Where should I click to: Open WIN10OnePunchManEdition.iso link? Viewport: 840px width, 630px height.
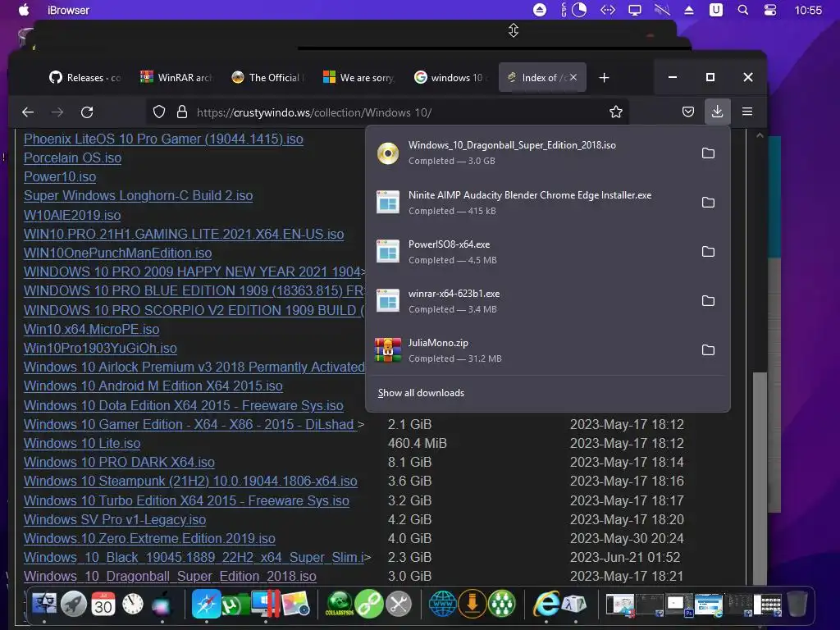(118, 253)
